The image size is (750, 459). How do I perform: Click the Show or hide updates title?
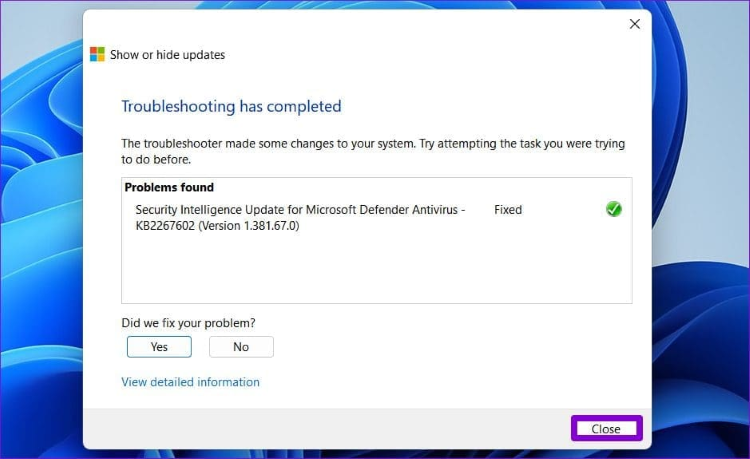click(167, 55)
